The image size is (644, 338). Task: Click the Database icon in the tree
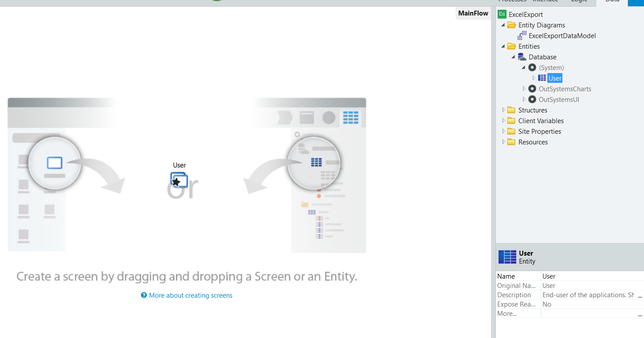(x=522, y=57)
